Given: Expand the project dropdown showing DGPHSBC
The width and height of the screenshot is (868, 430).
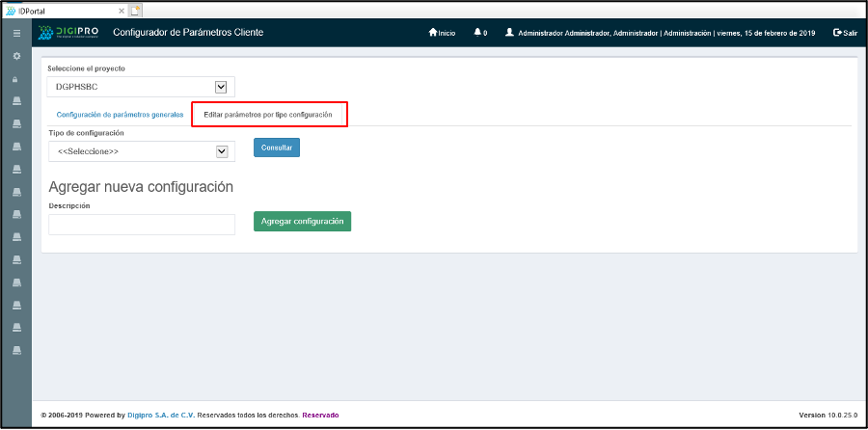Looking at the screenshot, I should tap(221, 87).
